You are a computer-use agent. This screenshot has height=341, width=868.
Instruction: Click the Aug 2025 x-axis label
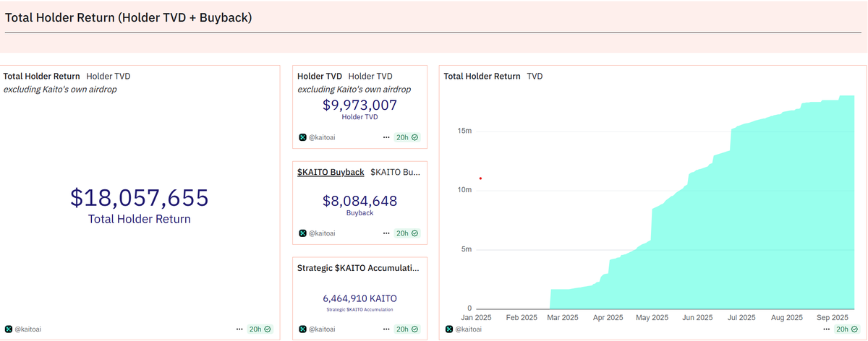[x=787, y=318]
